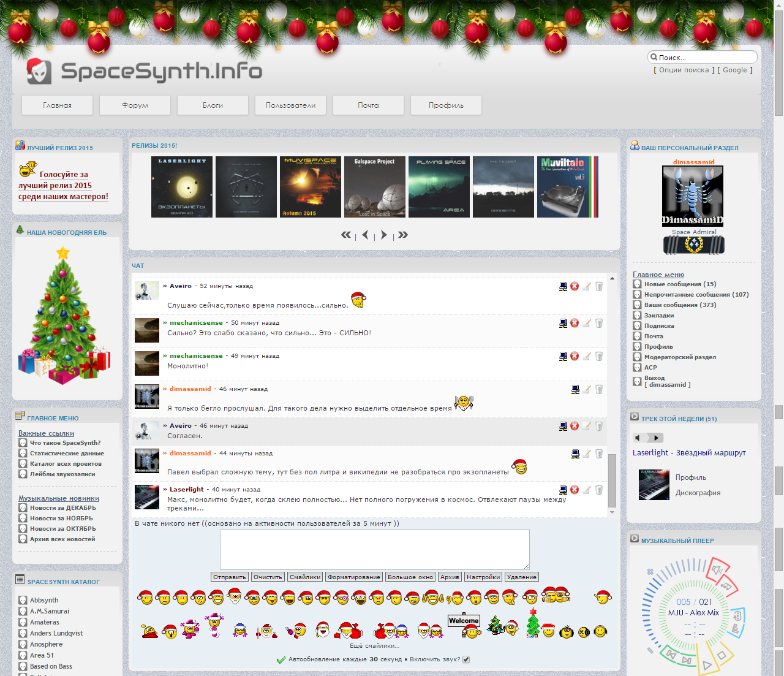The height and width of the screenshot is (676, 784).
Task: Show the next release in the carousel
Action: tap(384, 235)
